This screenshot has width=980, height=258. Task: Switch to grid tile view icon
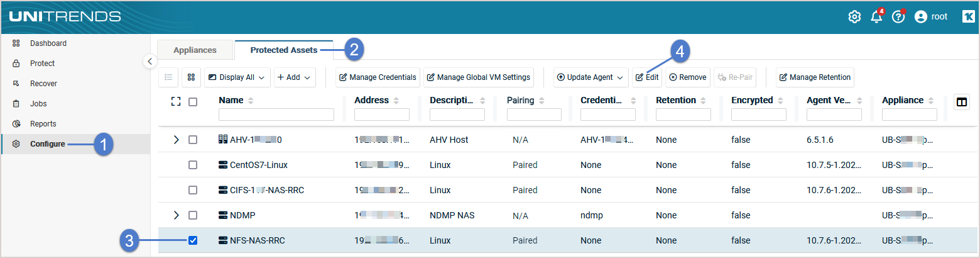click(x=191, y=77)
